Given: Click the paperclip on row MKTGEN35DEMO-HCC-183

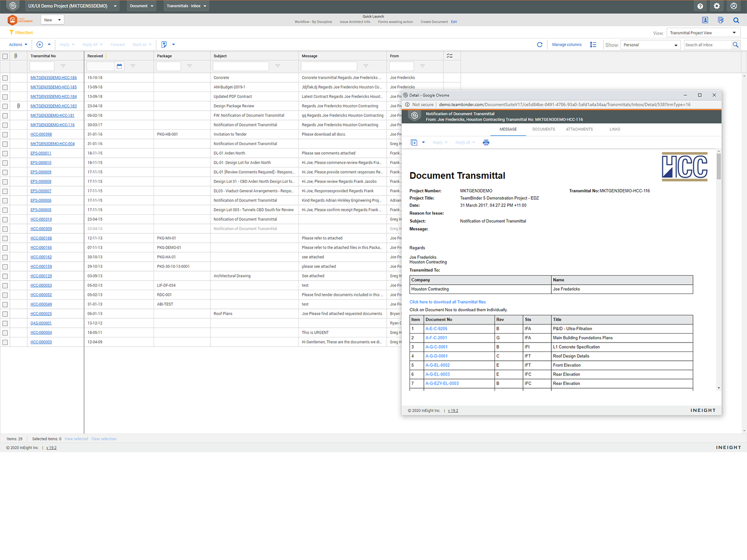Looking at the screenshot, I should coord(18,106).
